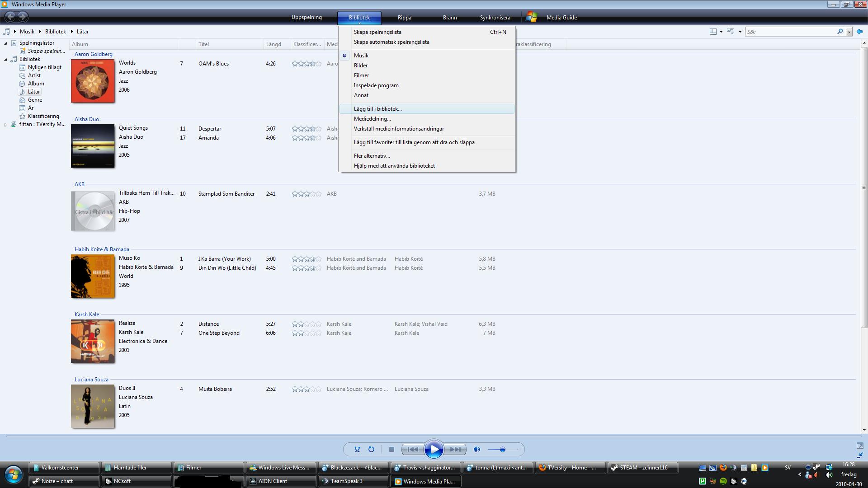Expand the fittan TVersity library node
Image resolution: width=868 pixels, height=488 pixels.
[x=5, y=124]
